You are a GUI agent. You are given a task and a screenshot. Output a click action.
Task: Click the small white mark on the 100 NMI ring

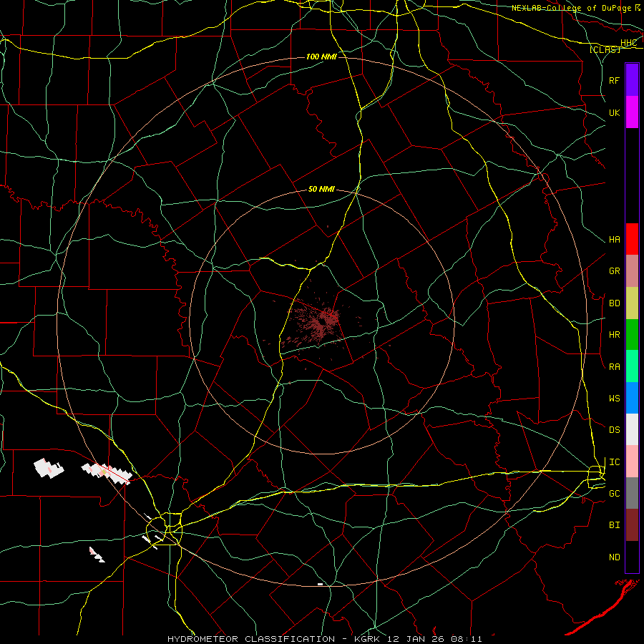(320, 584)
